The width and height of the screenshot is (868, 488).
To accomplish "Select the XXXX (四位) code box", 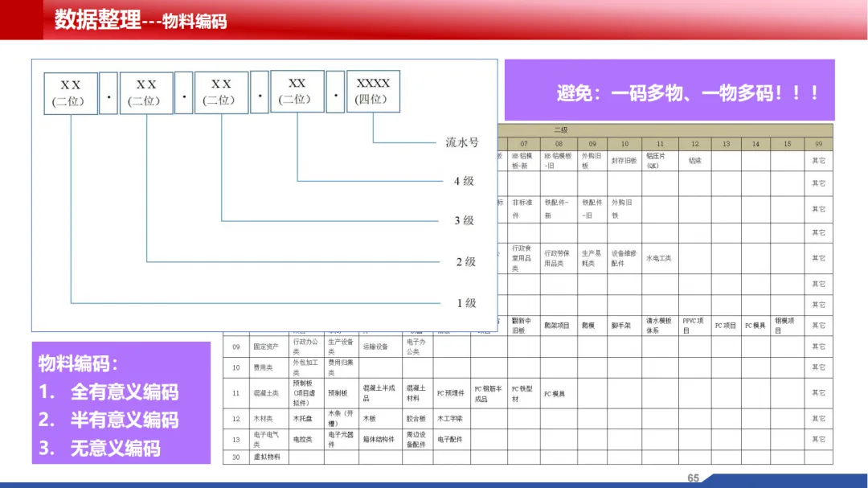I will [x=373, y=92].
